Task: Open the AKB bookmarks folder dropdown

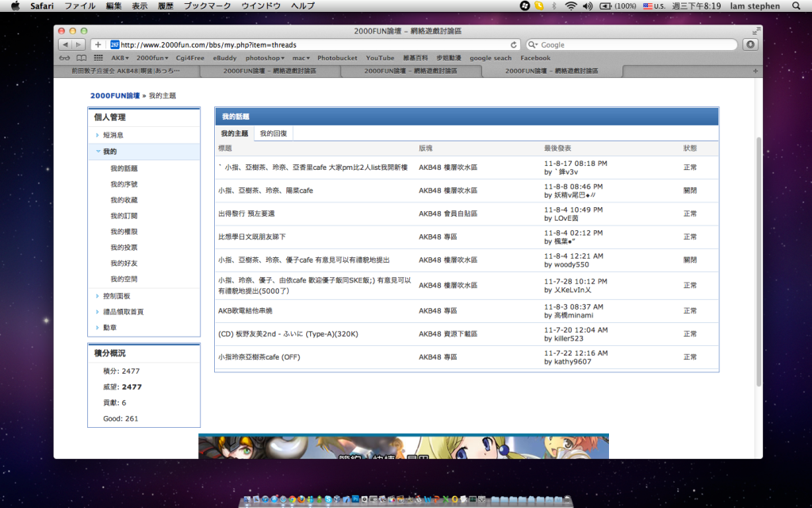Action: (x=121, y=58)
